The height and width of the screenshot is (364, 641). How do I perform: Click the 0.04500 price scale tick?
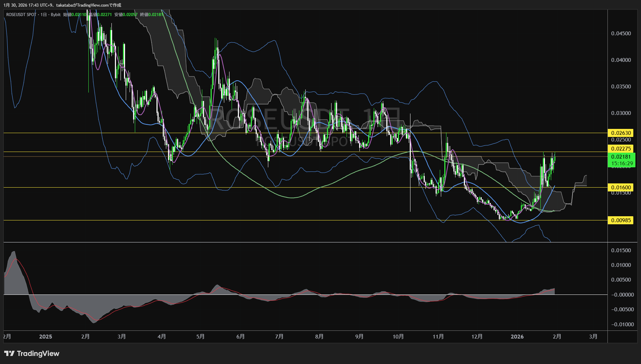[x=621, y=34]
